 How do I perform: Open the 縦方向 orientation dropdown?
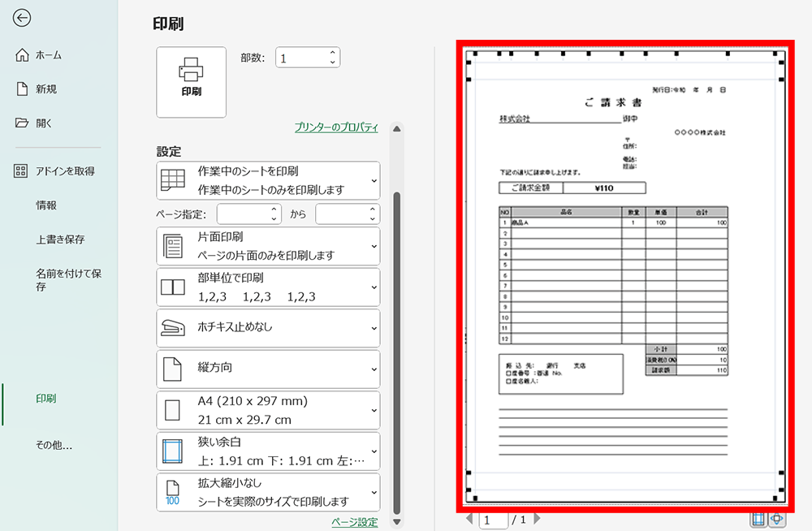pos(268,369)
